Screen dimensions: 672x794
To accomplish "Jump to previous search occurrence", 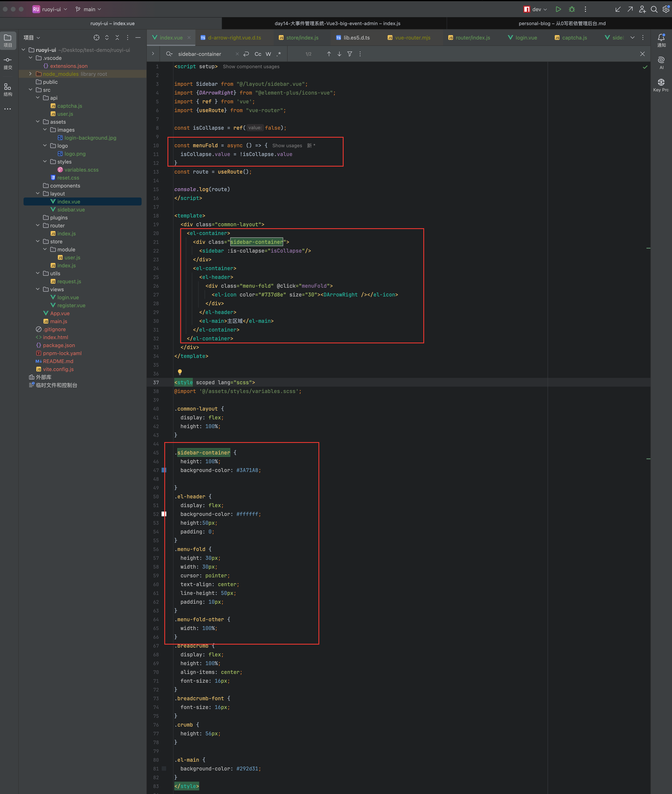I will pyautogui.click(x=329, y=54).
